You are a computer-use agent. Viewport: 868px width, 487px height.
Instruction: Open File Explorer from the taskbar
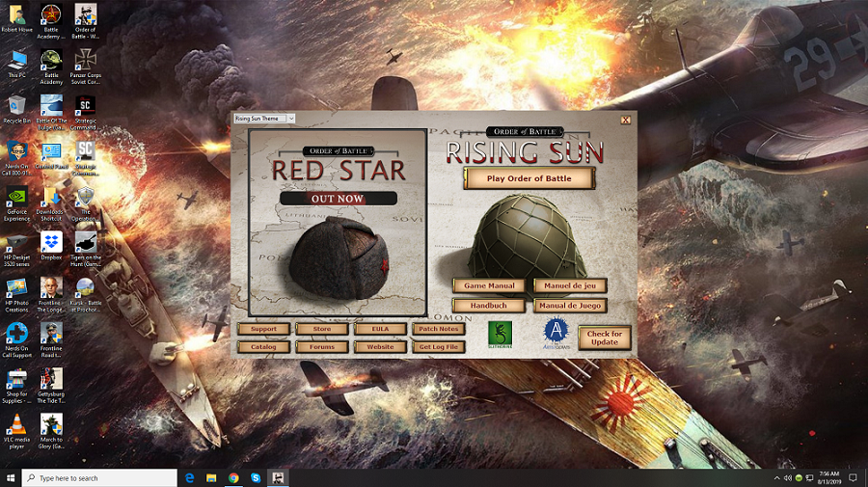click(211, 477)
